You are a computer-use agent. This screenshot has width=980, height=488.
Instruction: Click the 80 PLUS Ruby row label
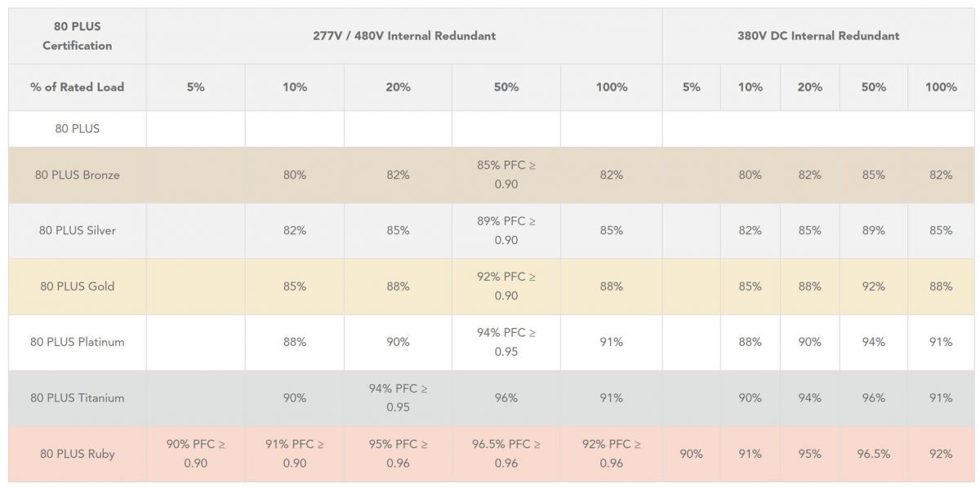tap(78, 454)
